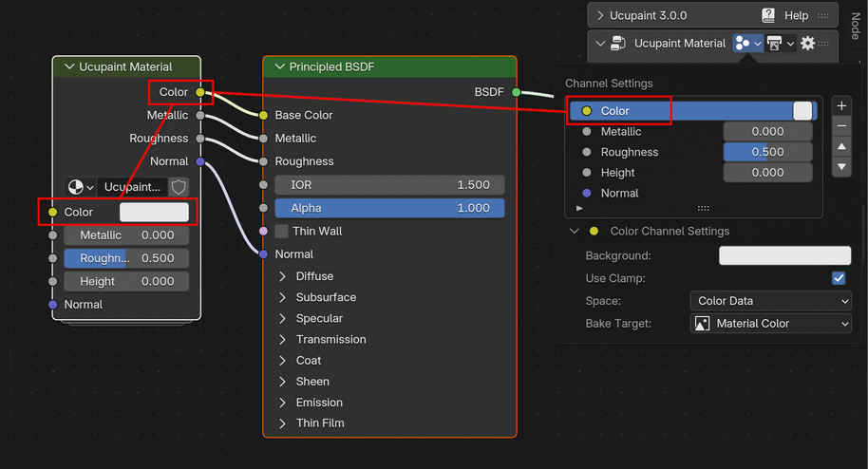
Task: Remove the selected channel with minus button
Action: 841,126
